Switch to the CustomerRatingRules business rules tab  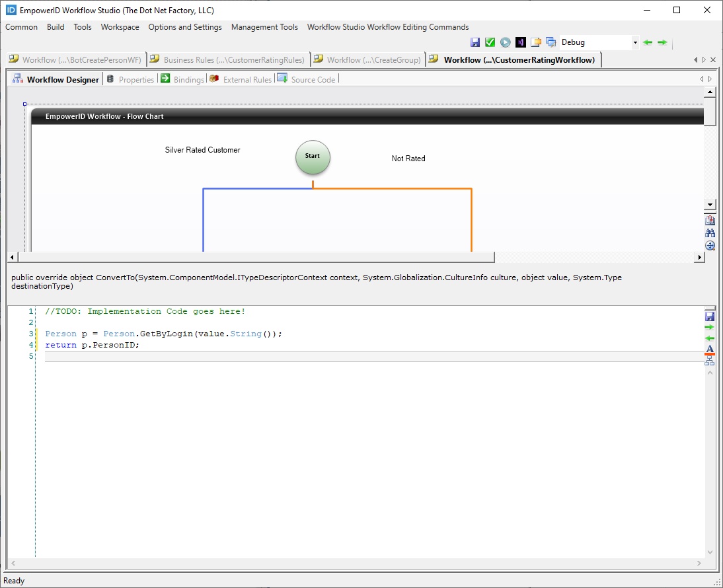(228, 60)
